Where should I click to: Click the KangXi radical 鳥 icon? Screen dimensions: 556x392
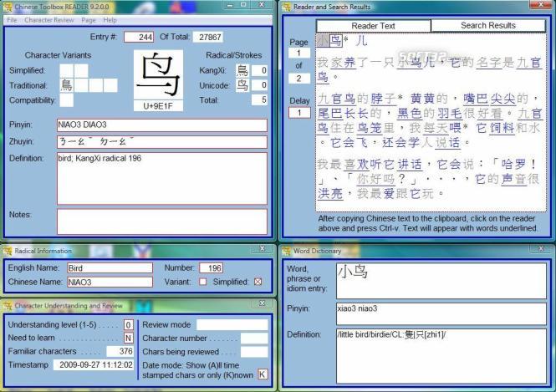click(242, 70)
